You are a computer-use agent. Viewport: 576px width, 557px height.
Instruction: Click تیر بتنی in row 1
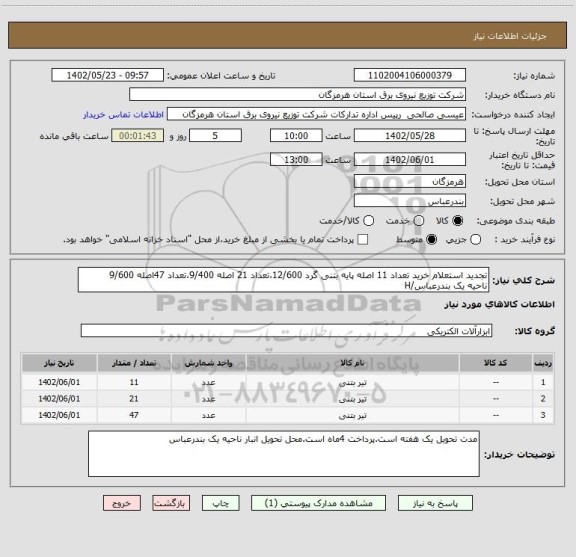point(352,382)
